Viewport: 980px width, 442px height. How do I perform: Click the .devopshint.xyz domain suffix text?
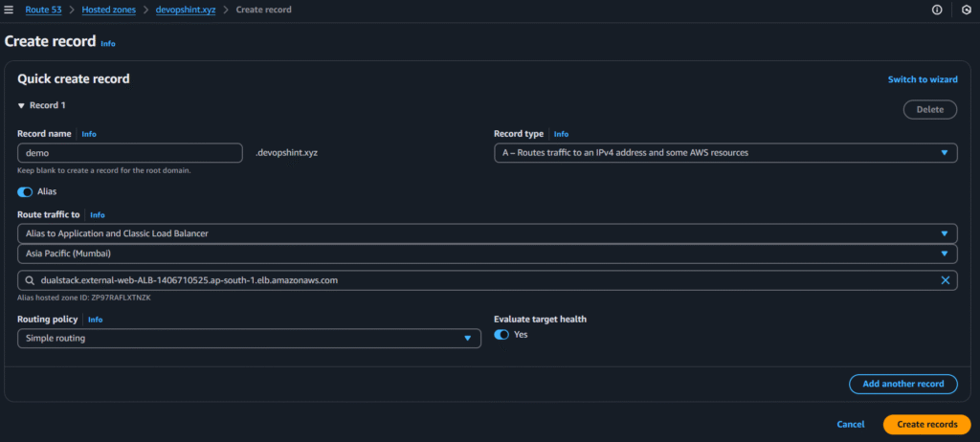(x=287, y=152)
